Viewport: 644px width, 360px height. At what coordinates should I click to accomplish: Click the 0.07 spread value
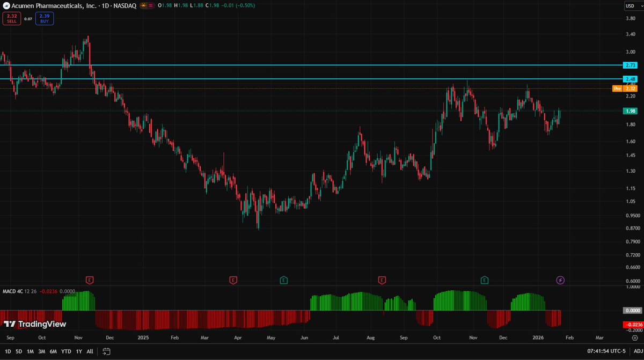pyautogui.click(x=28, y=19)
